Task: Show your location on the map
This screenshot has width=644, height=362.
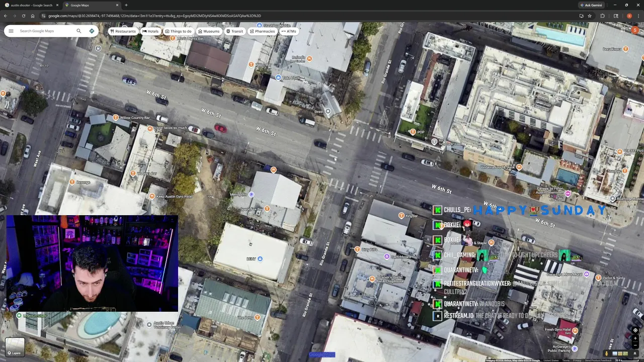Action: point(635,330)
